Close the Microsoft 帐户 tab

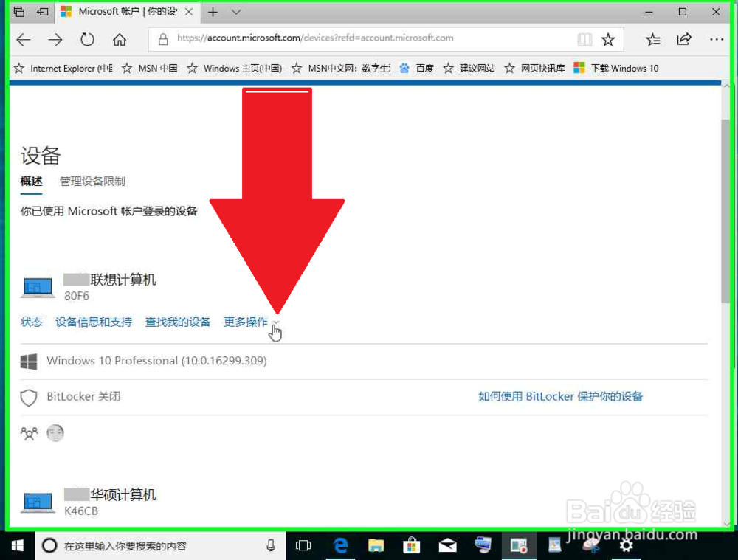pyautogui.click(x=189, y=13)
